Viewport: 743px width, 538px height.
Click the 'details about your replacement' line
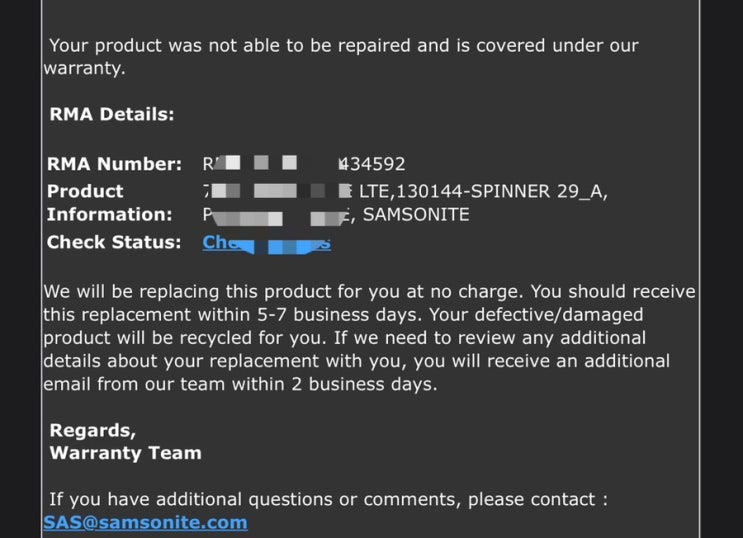coord(356,361)
